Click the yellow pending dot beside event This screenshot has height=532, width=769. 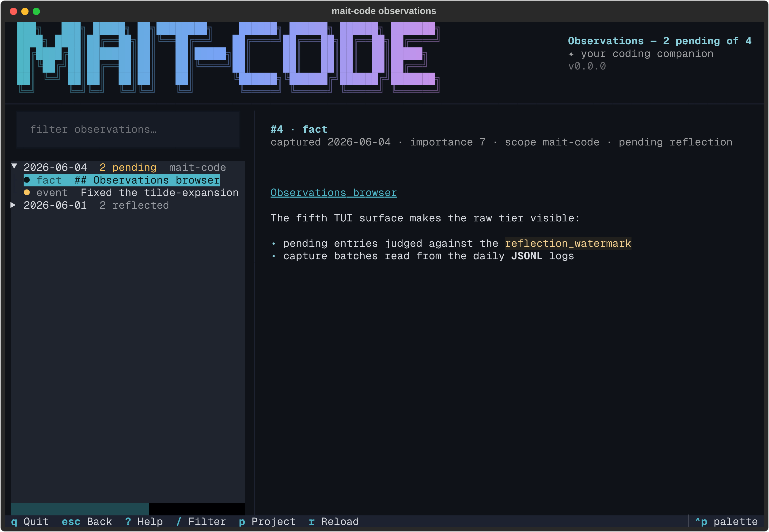[x=27, y=192]
